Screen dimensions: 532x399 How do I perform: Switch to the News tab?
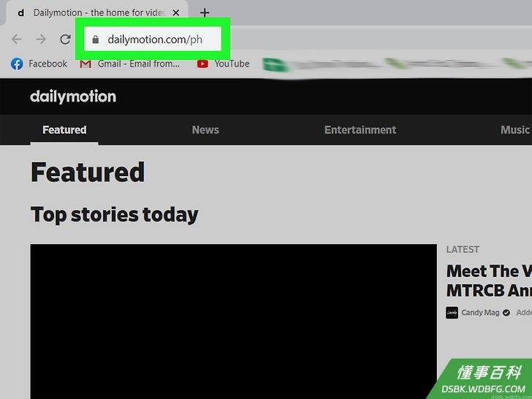pyautogui.click(x=205, y=130)
